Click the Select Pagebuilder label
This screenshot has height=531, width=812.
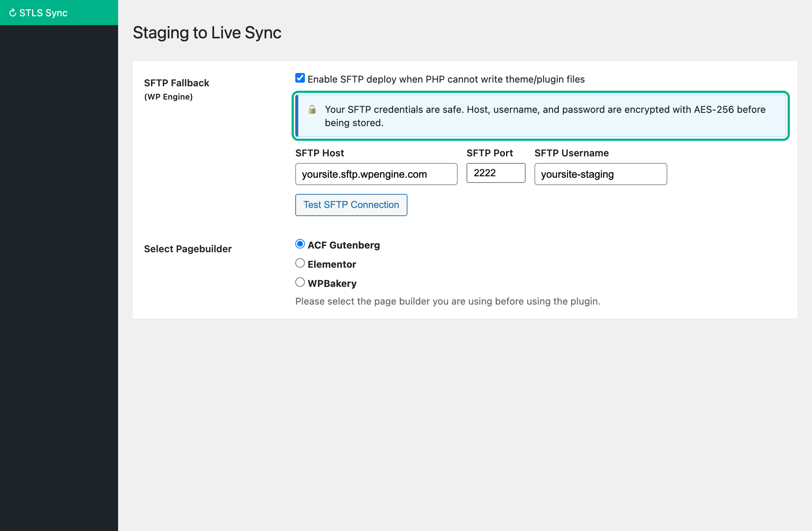coord(188,249)
